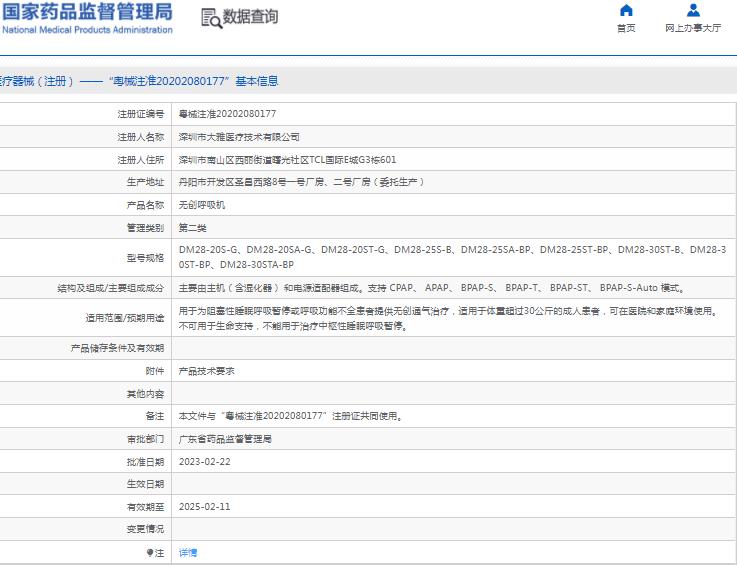Open the 网上办事大厅 user icon
Viewport: 737px width, 568px height.
(693, 10)
